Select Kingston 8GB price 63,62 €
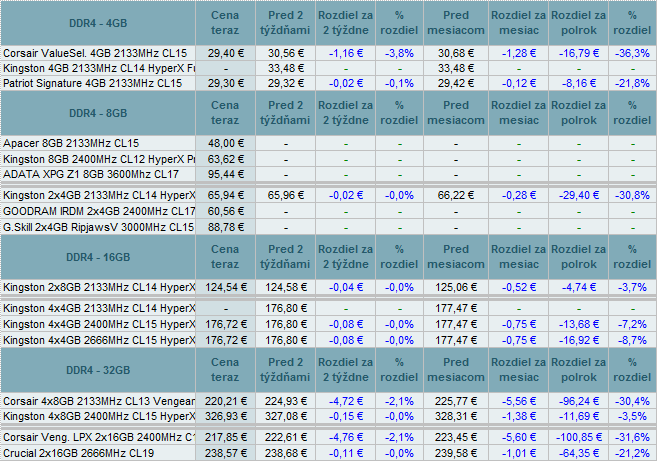Screen dimensions: 657x461 click(x=225, y=159)
